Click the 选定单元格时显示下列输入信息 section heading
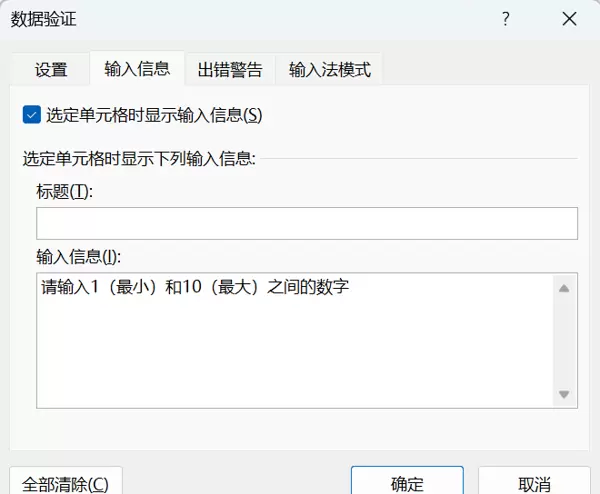The height and width of the screenshot is (494, 600). [x=140, y=158]
